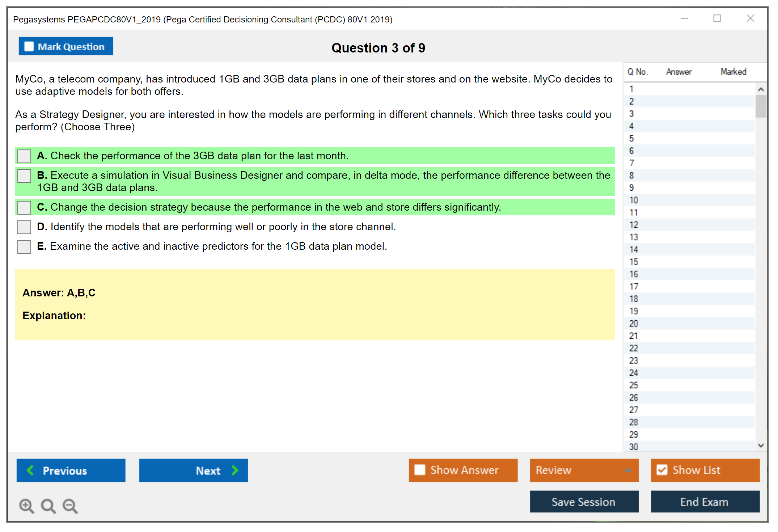The image size is (778, 532).
Task: Minimize the exam window
Action: pyautogui.click(x=684, y=18)
